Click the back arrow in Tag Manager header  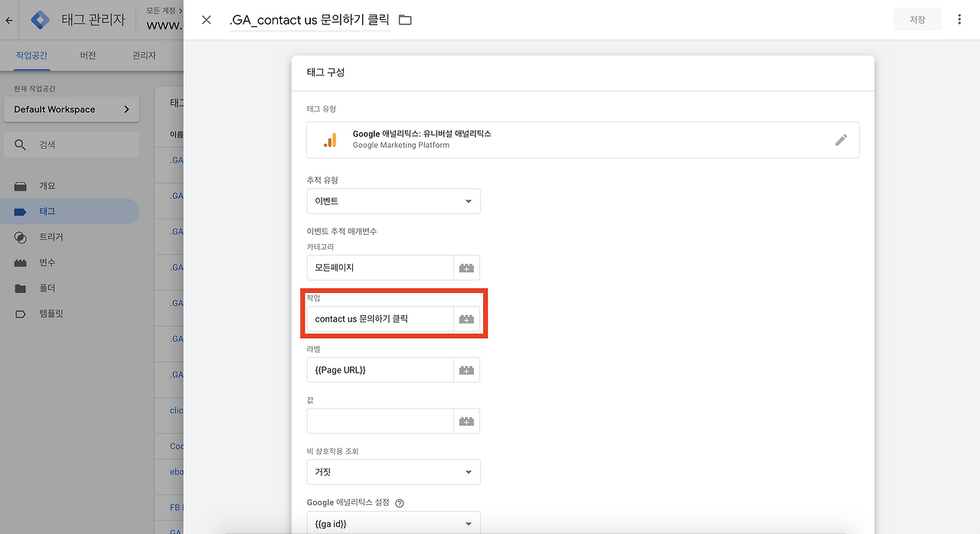[9, 20]
